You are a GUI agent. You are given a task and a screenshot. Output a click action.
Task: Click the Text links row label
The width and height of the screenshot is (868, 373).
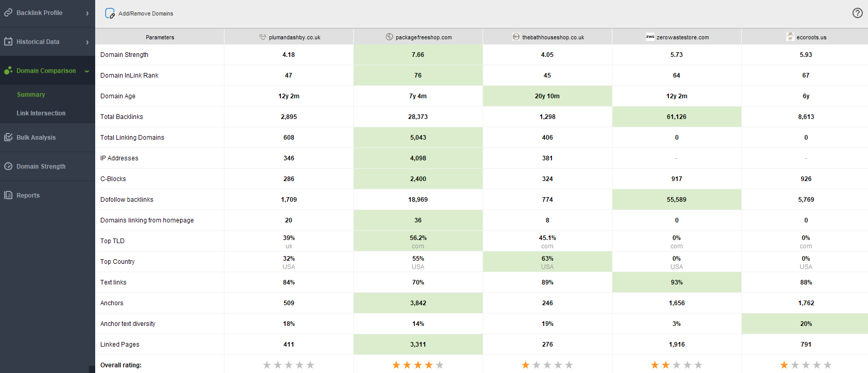(x=113, y=282)
